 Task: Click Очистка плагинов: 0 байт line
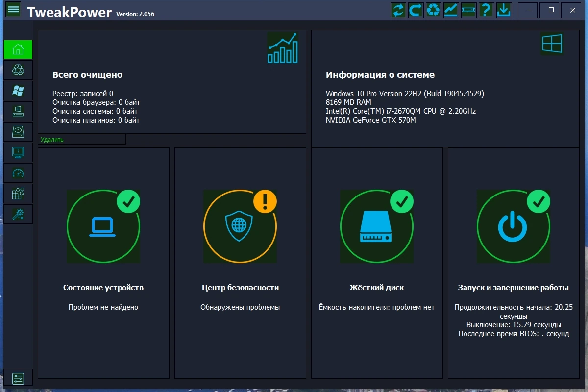pos(96,120)
